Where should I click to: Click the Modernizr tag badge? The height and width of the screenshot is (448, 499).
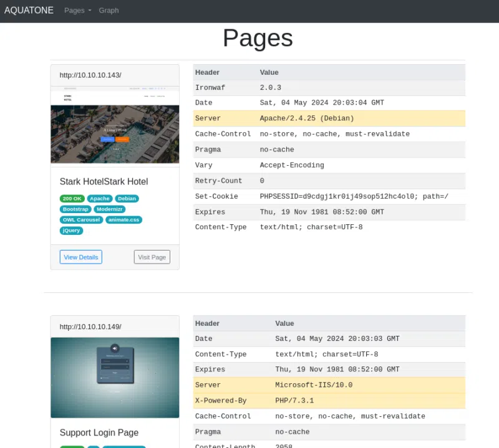(110, 209)
